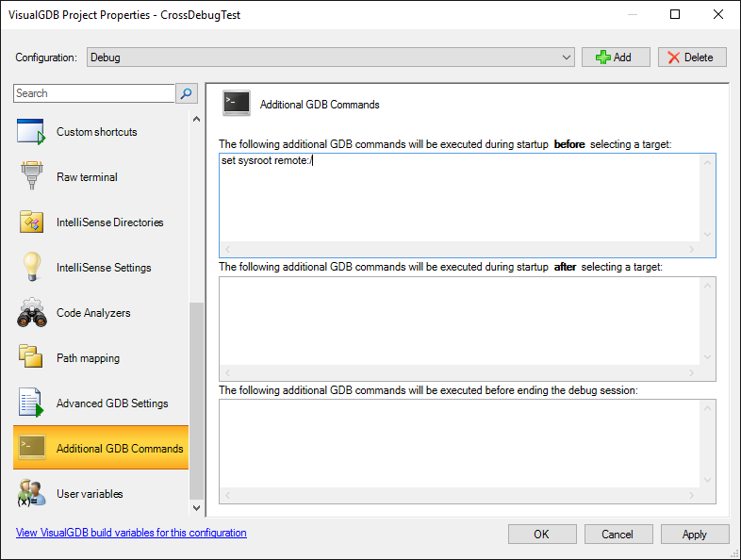The width and height of the screenshot is (741, 560).
Task: Click the IntelliSense Directories folder icon
Action: 31,222
